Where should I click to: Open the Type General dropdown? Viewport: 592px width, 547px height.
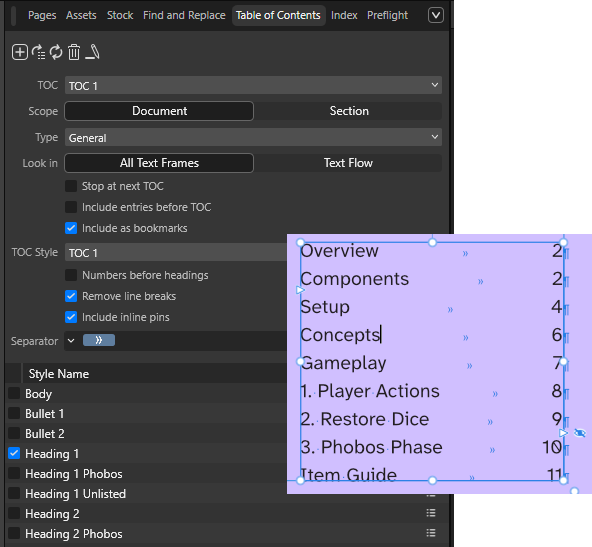[253, 137]
